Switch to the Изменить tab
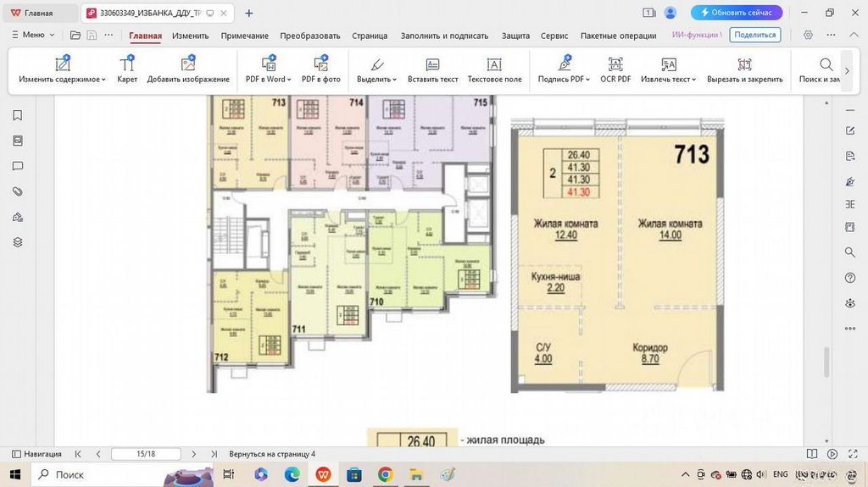The height and width of the screenshot is (487, 868). [190, 36]
